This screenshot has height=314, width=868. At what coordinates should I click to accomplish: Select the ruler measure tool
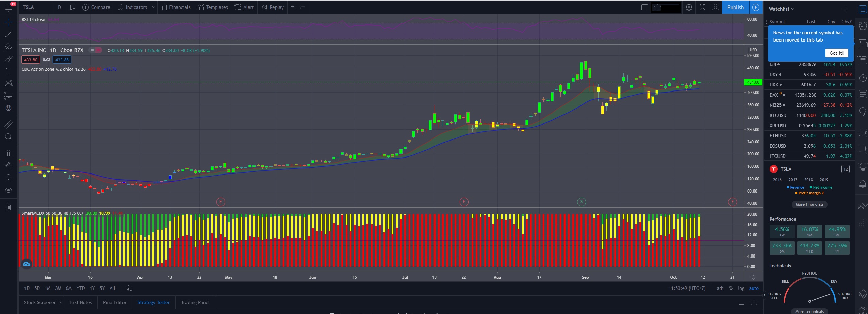coord(9,124)
